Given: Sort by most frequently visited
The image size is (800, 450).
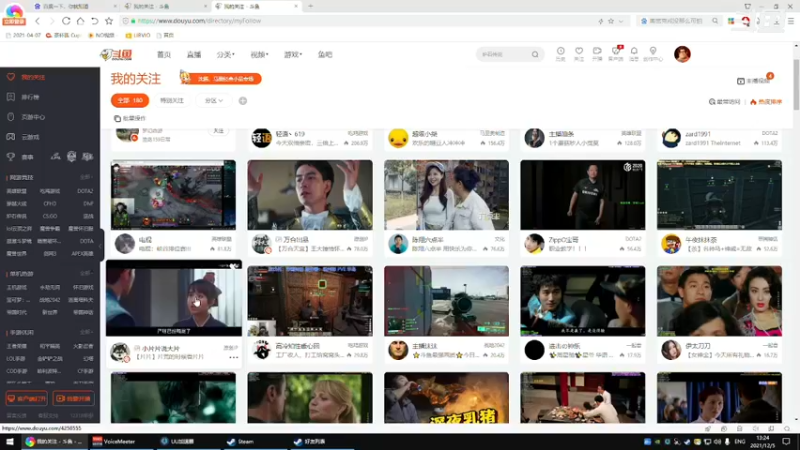Looking at the screenshot, I should click(x=724, y=102).
